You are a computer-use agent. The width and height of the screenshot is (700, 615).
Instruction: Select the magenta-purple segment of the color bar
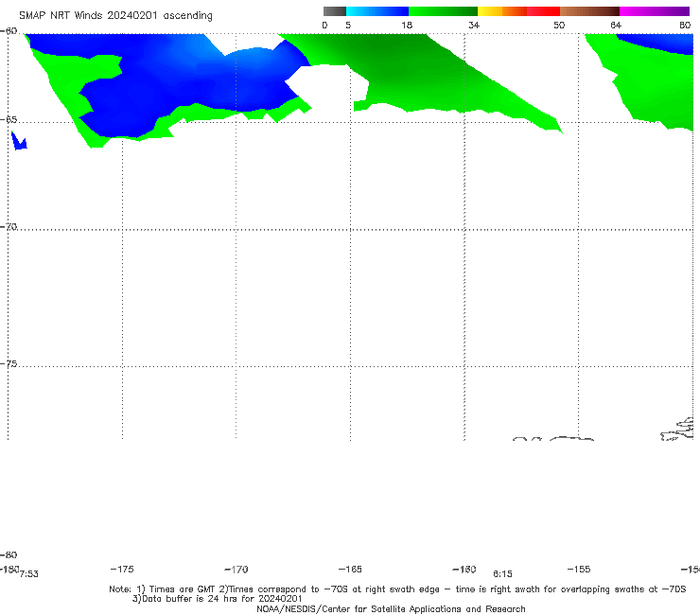pyautogui.click(x=655, y=11)
